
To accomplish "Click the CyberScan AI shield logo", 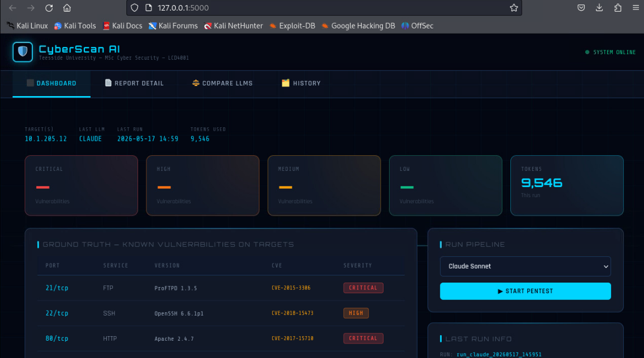I will coord(22,52).
